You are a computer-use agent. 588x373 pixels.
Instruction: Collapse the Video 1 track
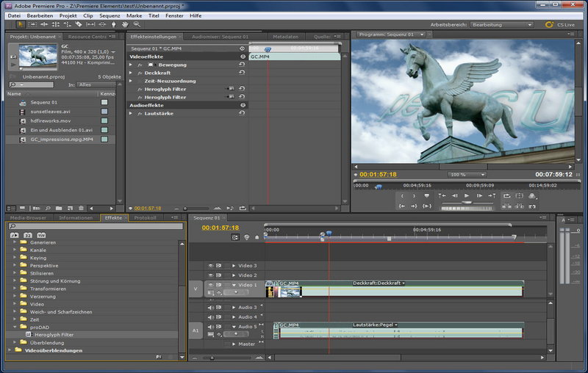[x=234, y=285]
